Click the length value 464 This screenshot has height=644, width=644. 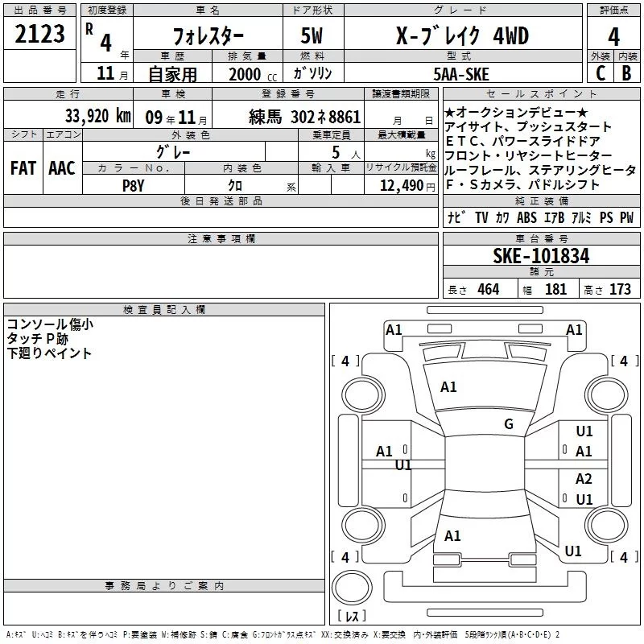pyautogui.click(x=489, y=289)
